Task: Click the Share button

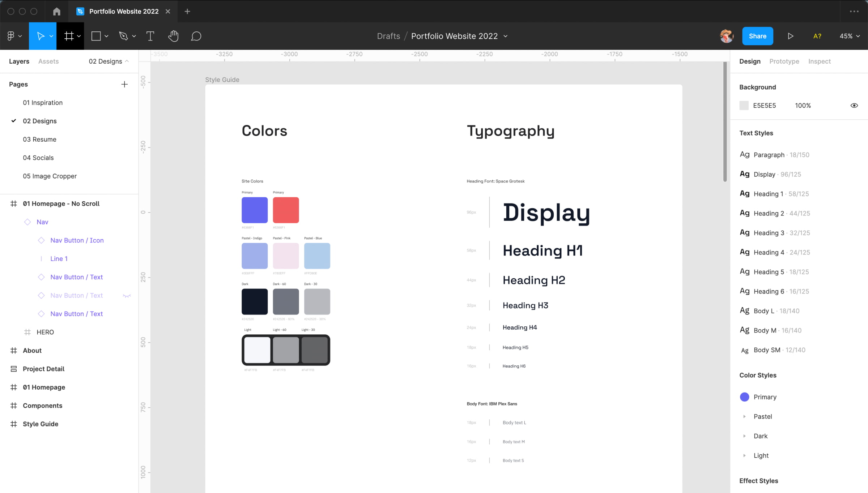Action: (757, 36)
